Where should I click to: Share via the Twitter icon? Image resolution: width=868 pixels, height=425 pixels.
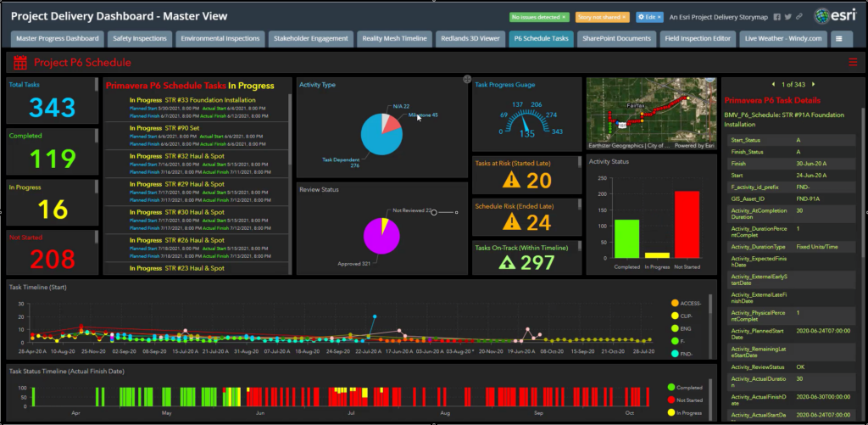788,17
